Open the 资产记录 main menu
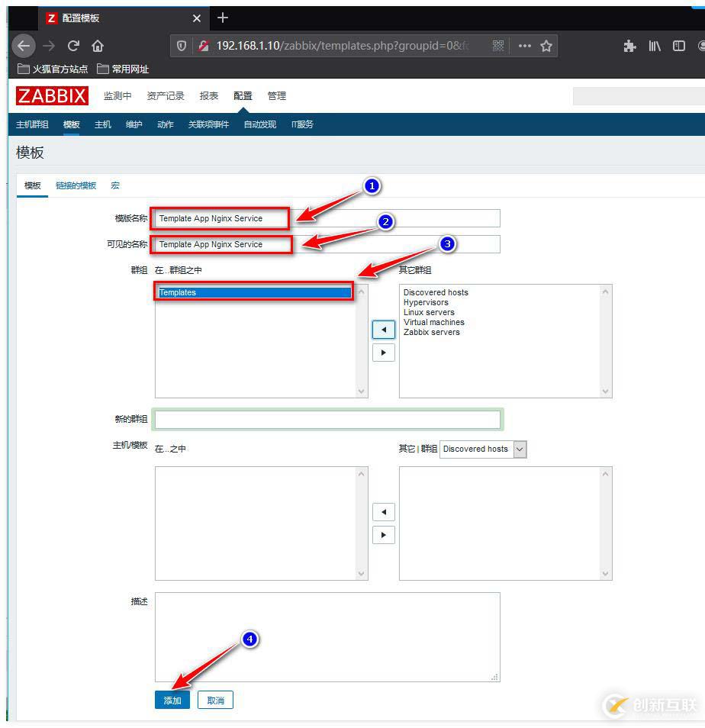The image size is (705, 728). click(166, 95)
